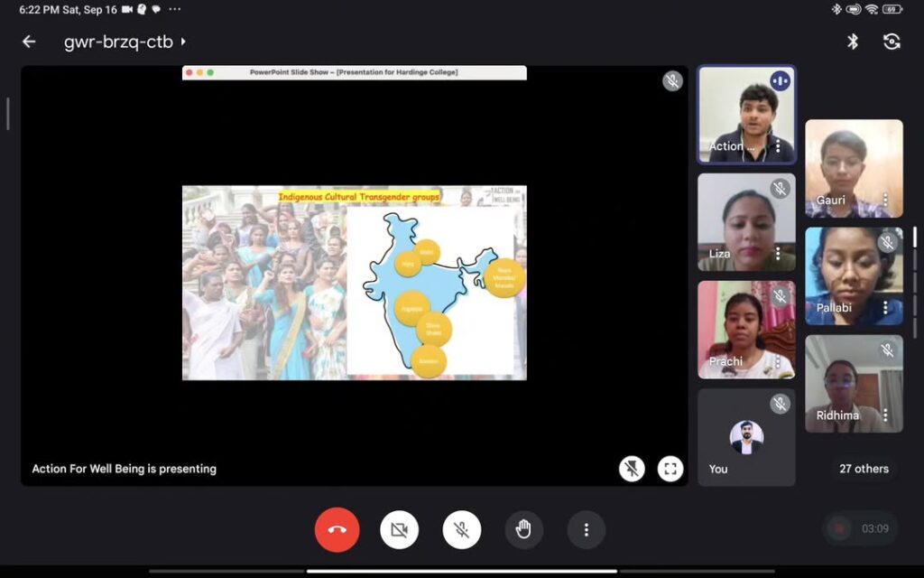Open options menu on Pallabi's tile
The image size is (924, 578).
click(x=885, y=307)
